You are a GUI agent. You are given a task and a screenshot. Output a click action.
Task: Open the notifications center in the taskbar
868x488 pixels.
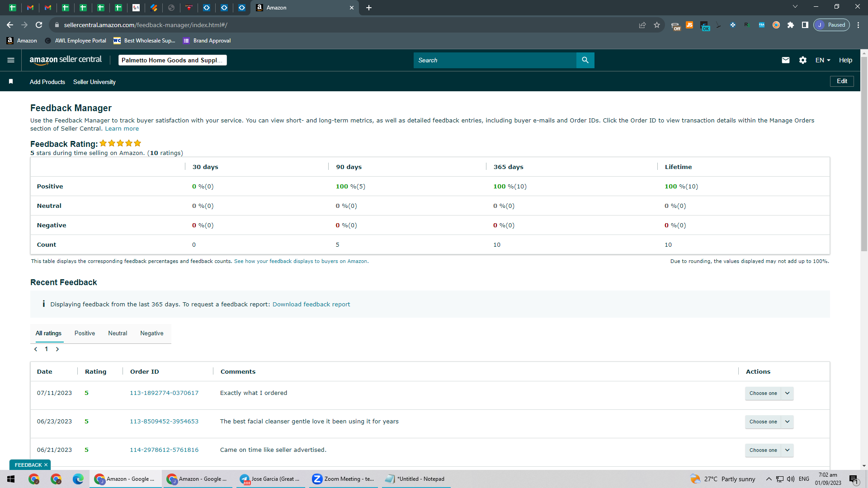854,479
